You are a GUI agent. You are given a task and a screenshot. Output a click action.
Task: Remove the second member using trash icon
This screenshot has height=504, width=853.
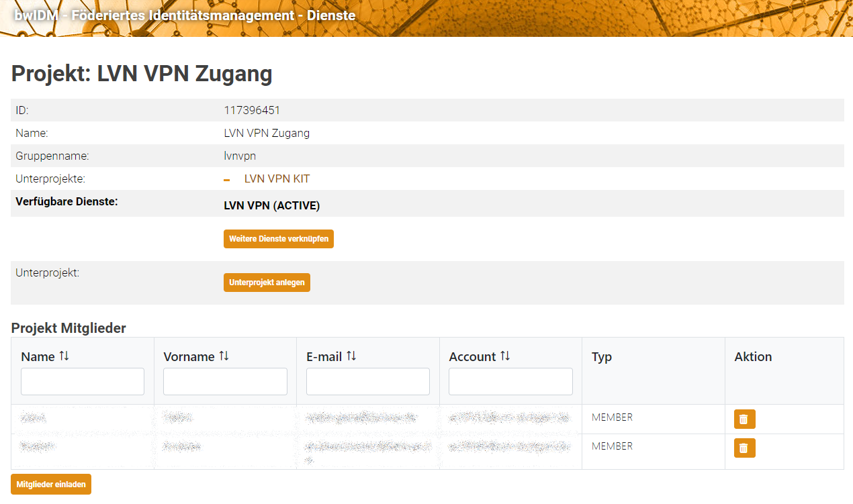pyautogui.click(x=744, y=448)
